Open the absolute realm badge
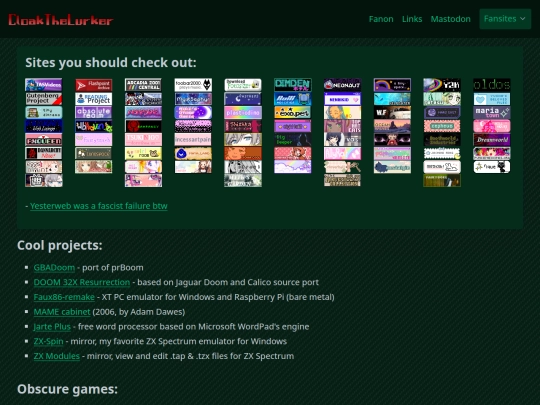This screenshot has height=405, width=540. tap(94, 112)
